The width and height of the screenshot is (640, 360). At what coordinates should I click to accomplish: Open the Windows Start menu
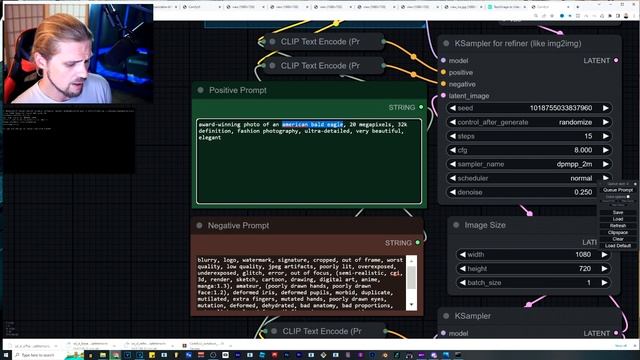(6, 355)
